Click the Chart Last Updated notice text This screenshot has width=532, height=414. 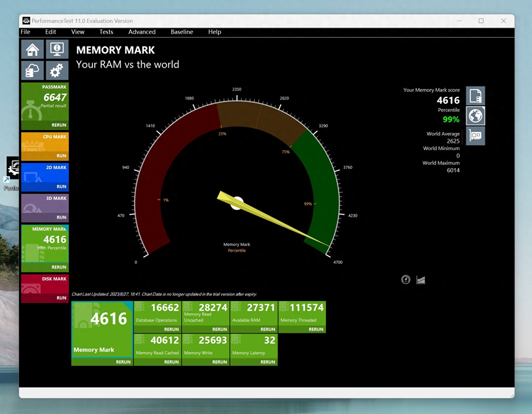tap(164, 294)
